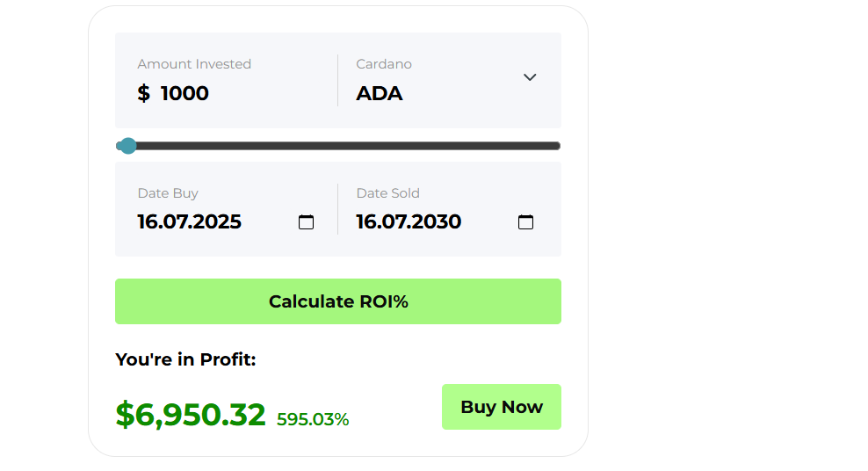Click the Date Buy label
This screenshot has width=868, height=471.
pos(168,193)
